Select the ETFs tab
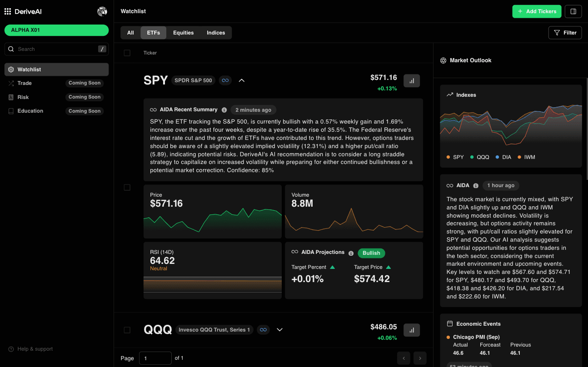This screenshot has height=367, width=588. pyautogui.click(x=154, y=33)
